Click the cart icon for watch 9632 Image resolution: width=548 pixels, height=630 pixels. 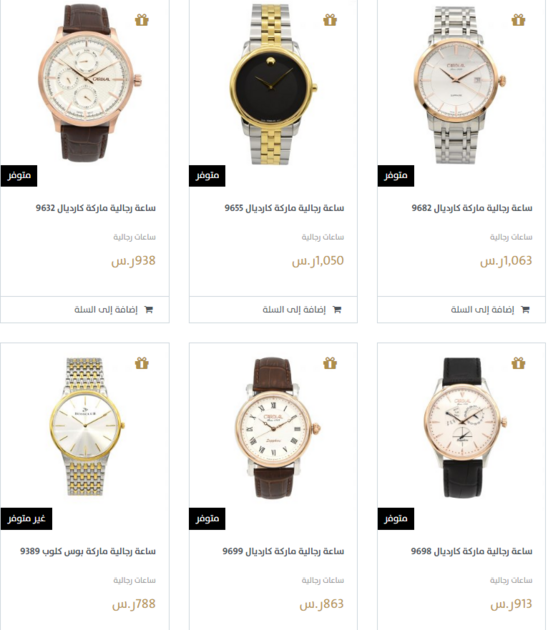pyautogui.click(x=149, y=310)
